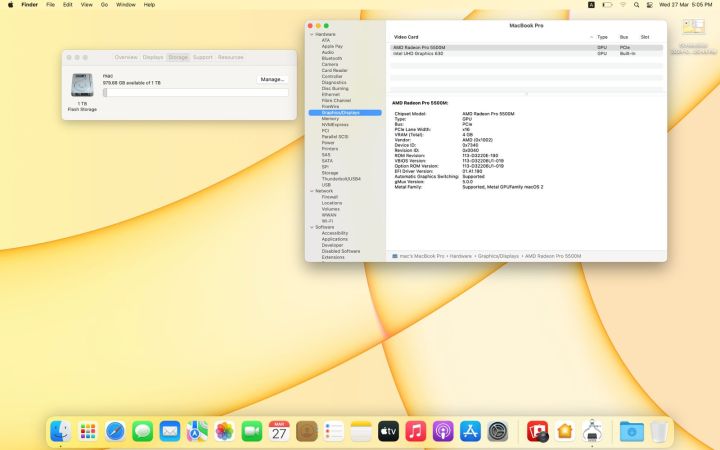720x450 pixels.
Task: Open the Go menu
Action: [x=104, y=5]
